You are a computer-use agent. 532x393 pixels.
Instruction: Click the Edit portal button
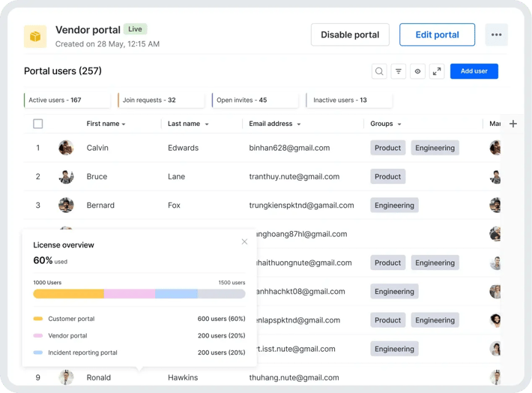pos(437,34)
